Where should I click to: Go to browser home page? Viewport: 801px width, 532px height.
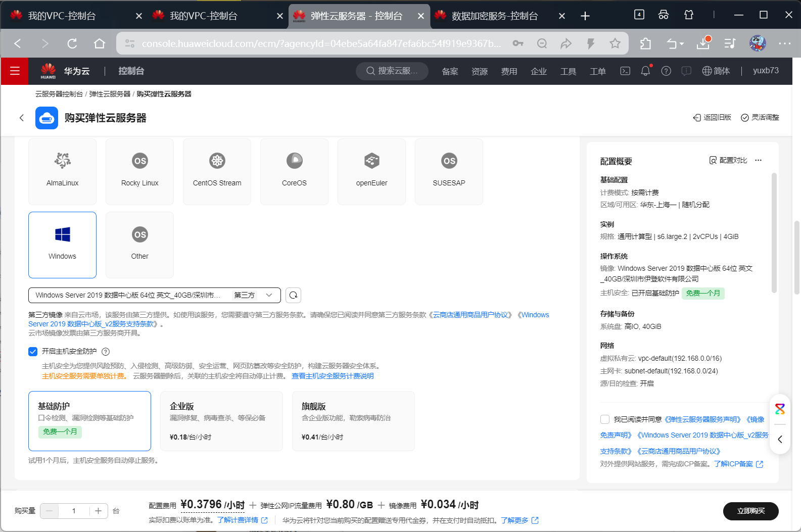click(x=100, y=43)
